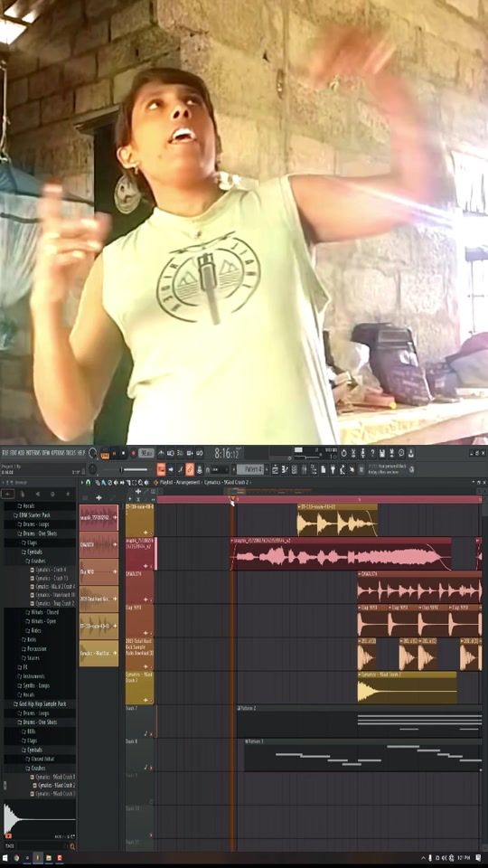Image resolution: width=488 pixels, height=868 pixels.
Task: Toggle the metronome icon in top toolbar
Action: tap(161, 453)
